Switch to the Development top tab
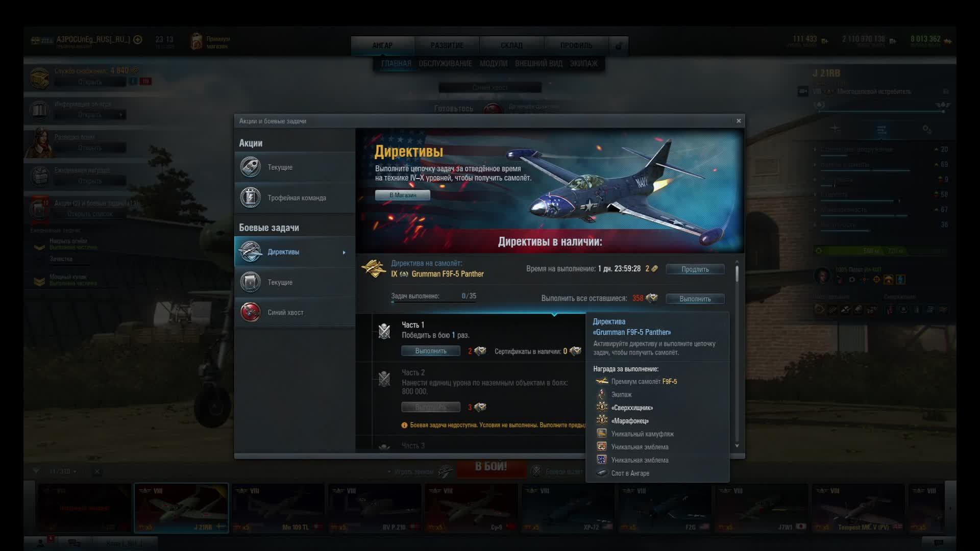The width and height of the screenshot is (980, 551). tap(447, 45)
